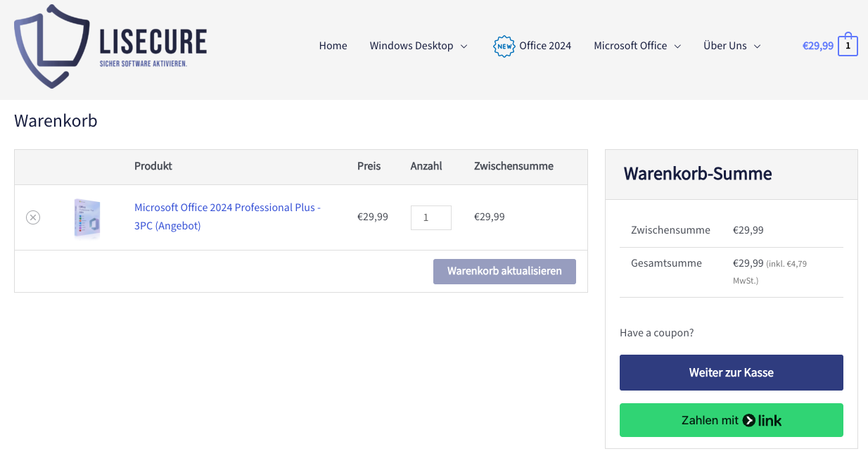Viewport: 868px width, 456px height.
Task: Click Warenkorb aktualisieren button
Action: [x=504, y=272]
